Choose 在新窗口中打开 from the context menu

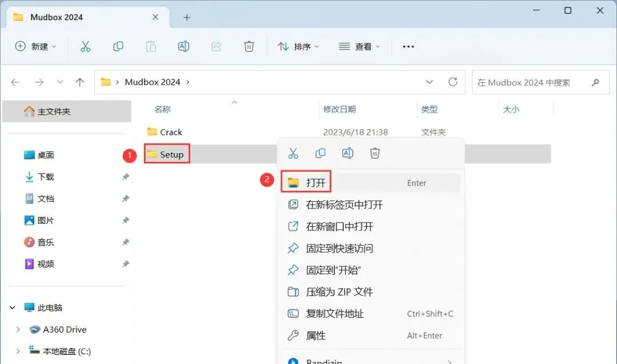pos(371,226)
